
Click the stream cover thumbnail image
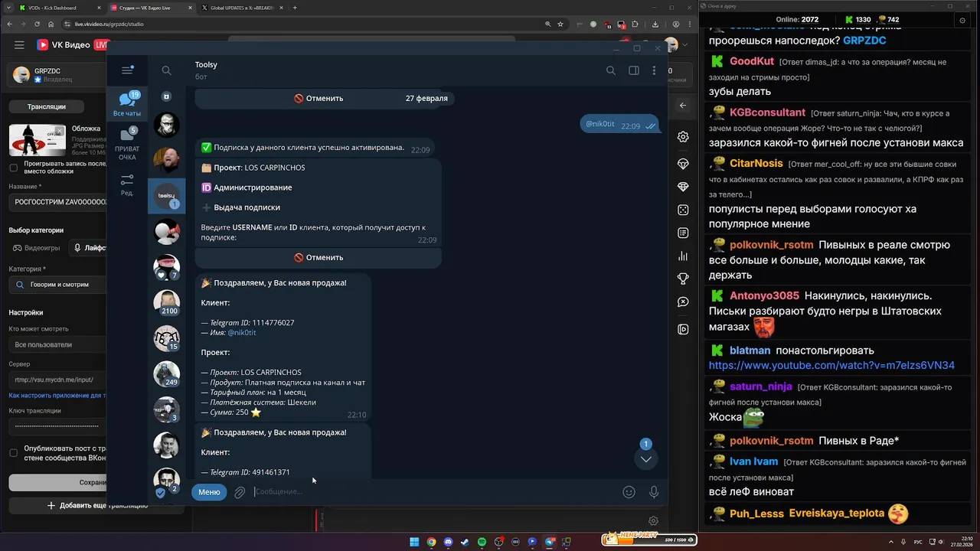coord(38,140)
